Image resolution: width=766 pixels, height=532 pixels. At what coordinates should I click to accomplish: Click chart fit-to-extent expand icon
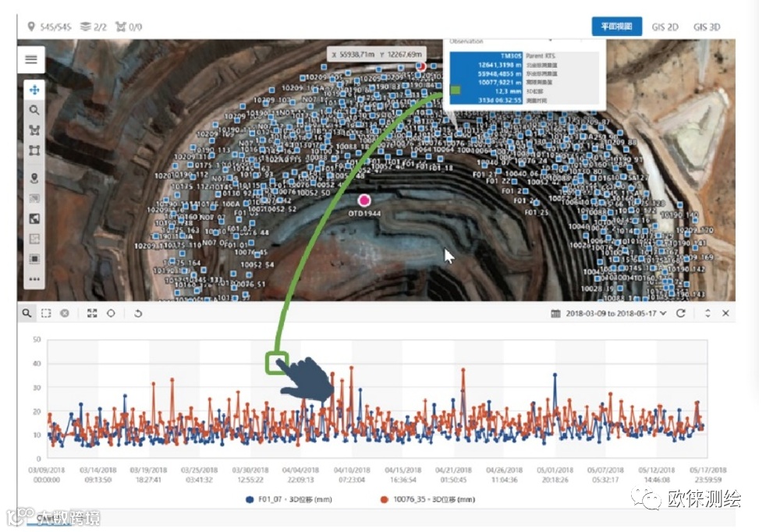92,313
